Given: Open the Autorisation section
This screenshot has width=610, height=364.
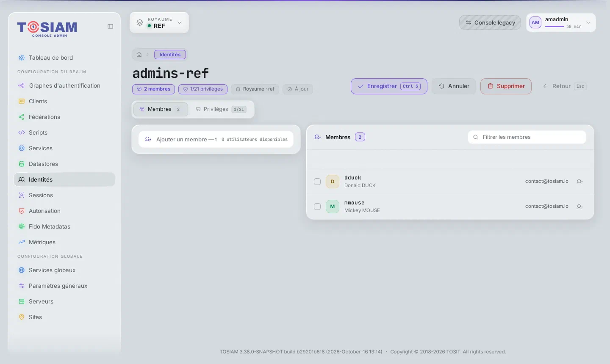Looking at the screenshot, I should point(64,211).
